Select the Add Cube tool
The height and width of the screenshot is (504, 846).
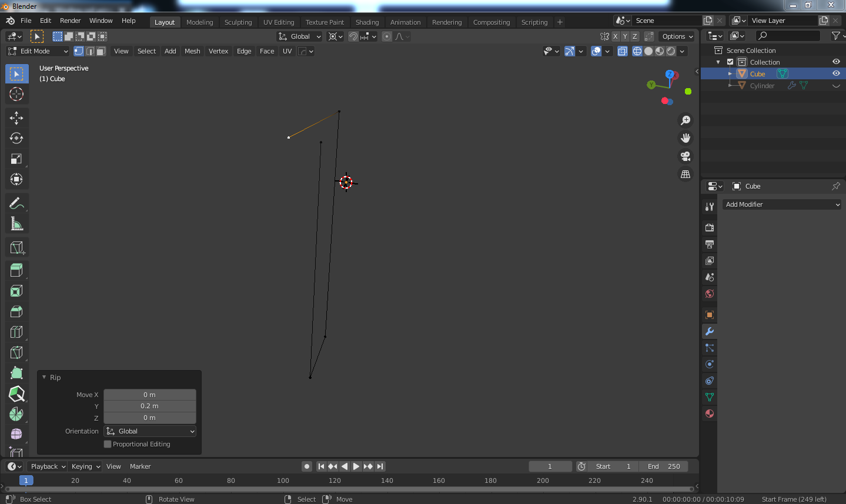coord(16,248)
